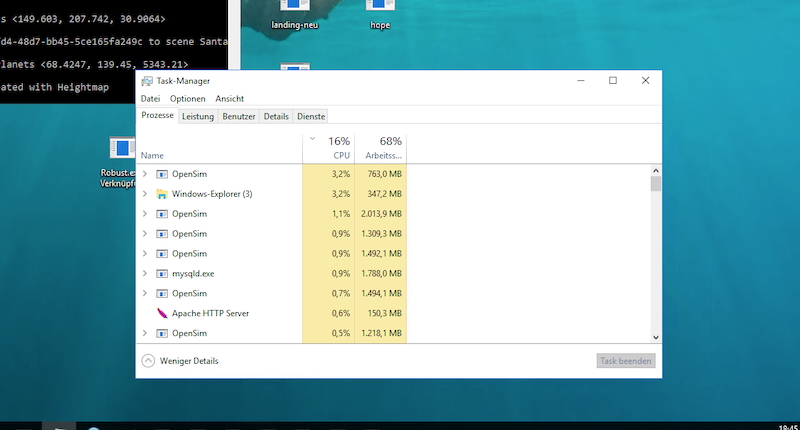Expand the OpenSim process using 1.218,1 MB
The height and width of the screenshot is (430, 800).
click(x=145, y=333)
